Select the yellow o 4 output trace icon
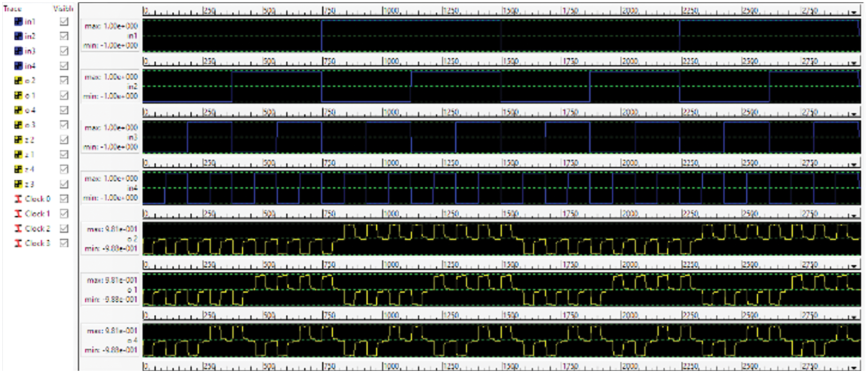The width and height of the screenshot is (868, 373). coord(18,110)
